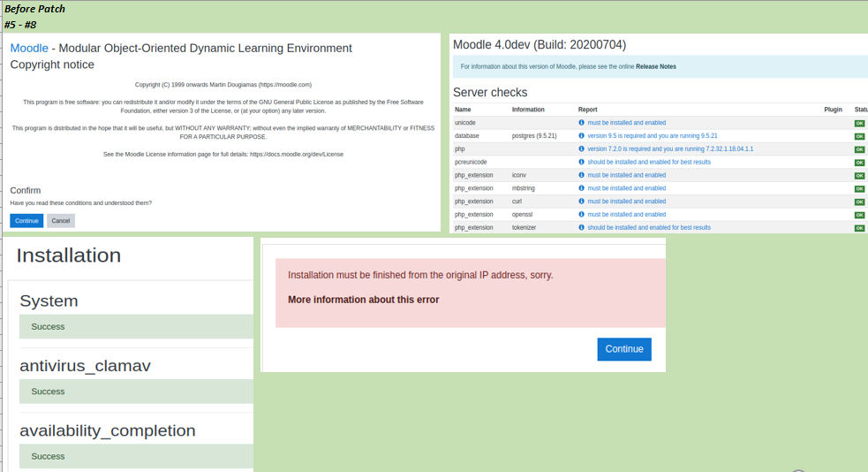Click iconv 'must be installed and enabled' link
Viewport: 868px width, 472px height.
pyautogui.click(x=627, y=175)
